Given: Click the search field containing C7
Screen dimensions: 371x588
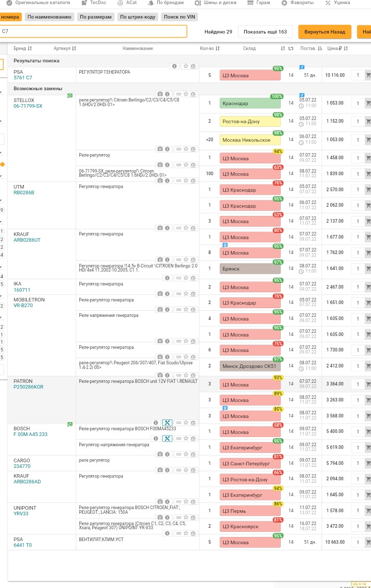Looking at the screenshot, I should pyautogui.click(x=93, y=31).
